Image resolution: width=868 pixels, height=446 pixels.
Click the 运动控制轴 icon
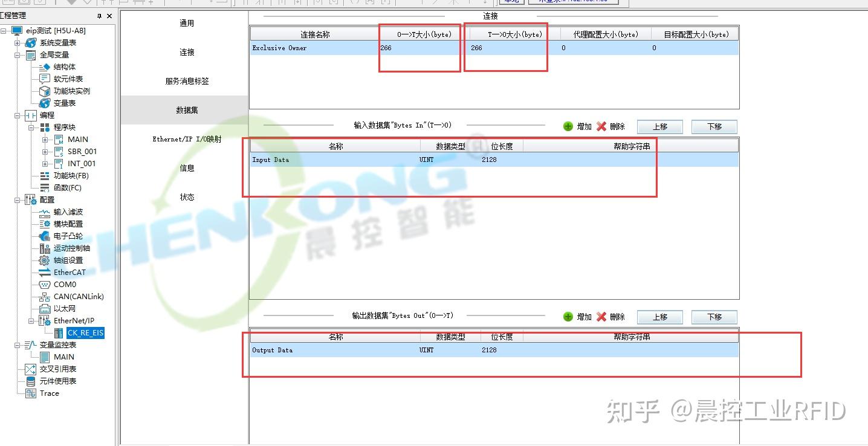tap(44, 248)
